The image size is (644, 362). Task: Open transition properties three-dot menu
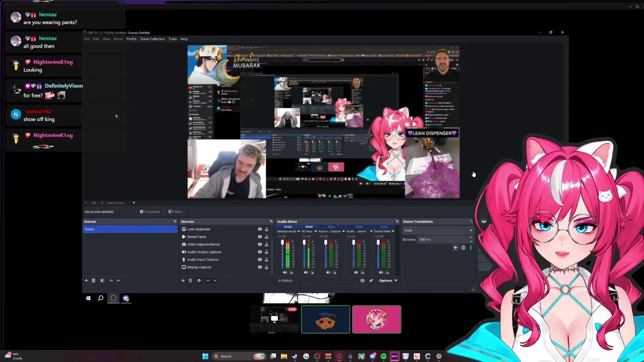(x=470, y=247)
